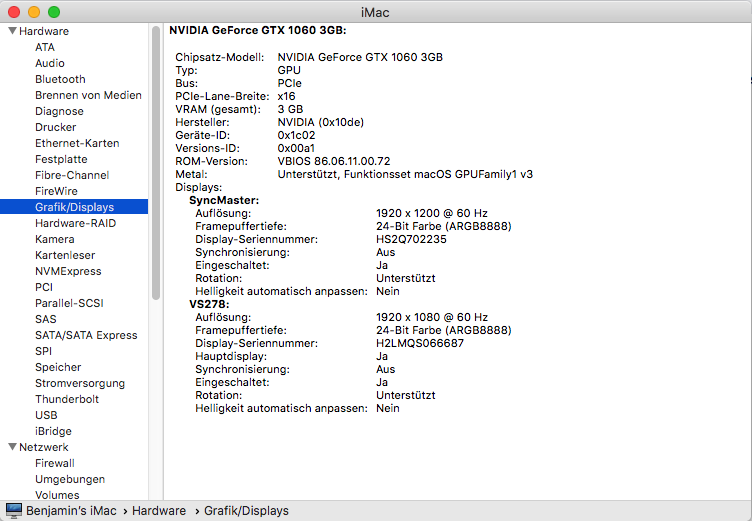Viewport: 752px width, 521px height.
Task: Close the iMac window with red button
Action: pos(14,12)
